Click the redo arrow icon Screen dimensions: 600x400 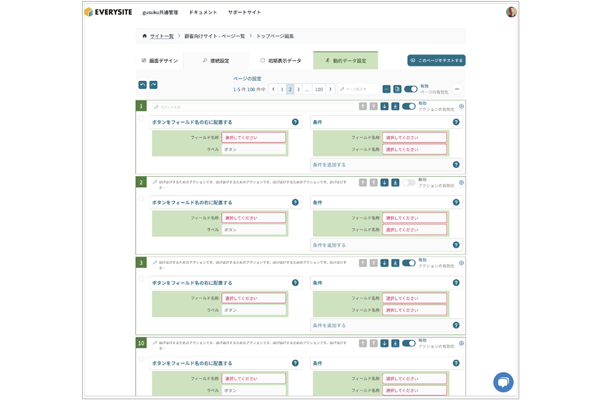click(x=153, y=85)
